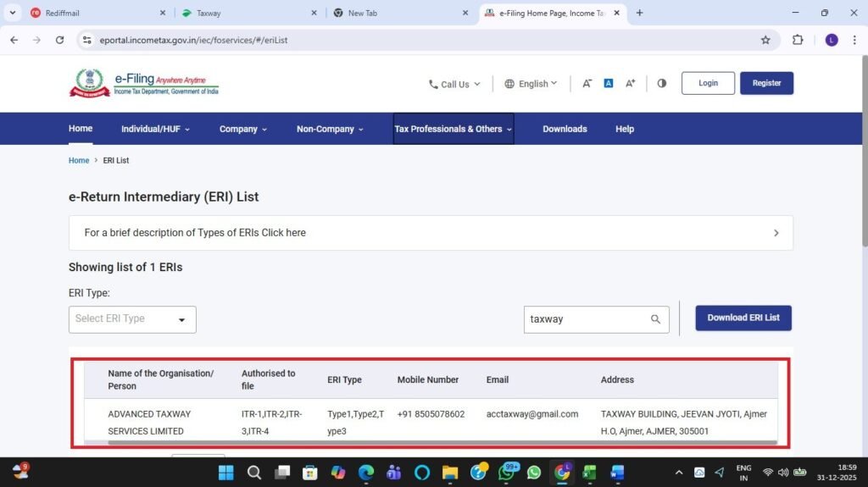Click the Address column header
This screenshot has width=868, height=487.
tap(617, 379)
